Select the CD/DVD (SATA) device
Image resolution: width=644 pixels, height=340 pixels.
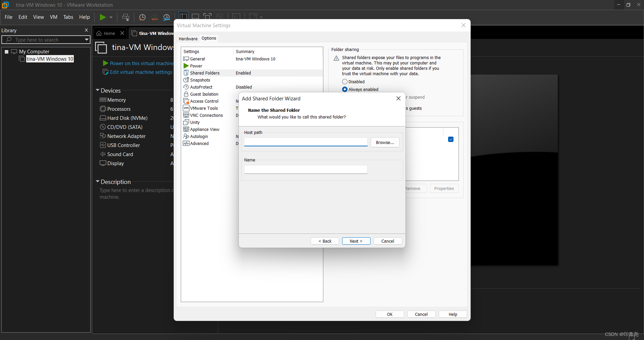tap(125, 127)
